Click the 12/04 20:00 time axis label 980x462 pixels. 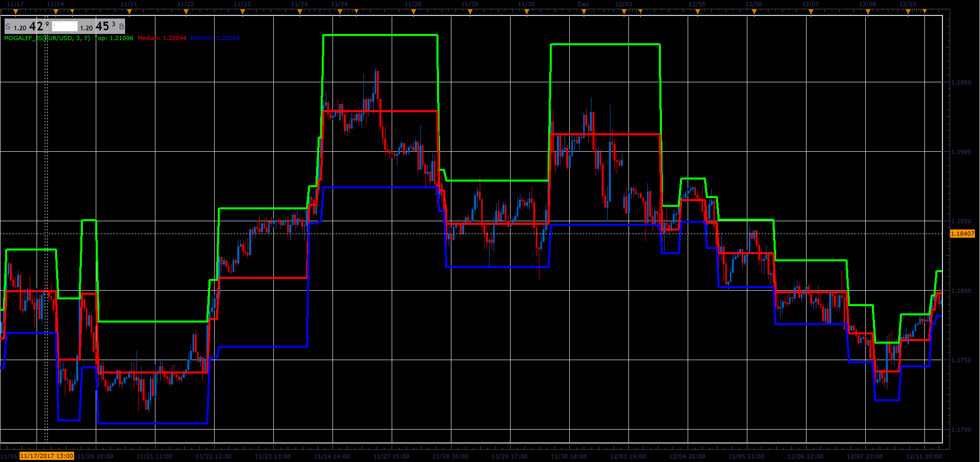pos(687,456)
